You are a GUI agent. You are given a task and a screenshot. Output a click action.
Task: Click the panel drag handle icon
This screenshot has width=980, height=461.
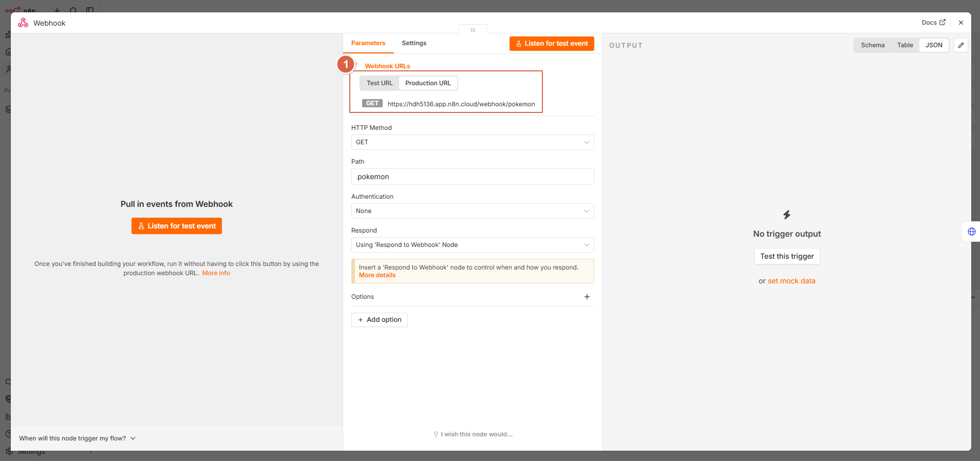(473, 30)
